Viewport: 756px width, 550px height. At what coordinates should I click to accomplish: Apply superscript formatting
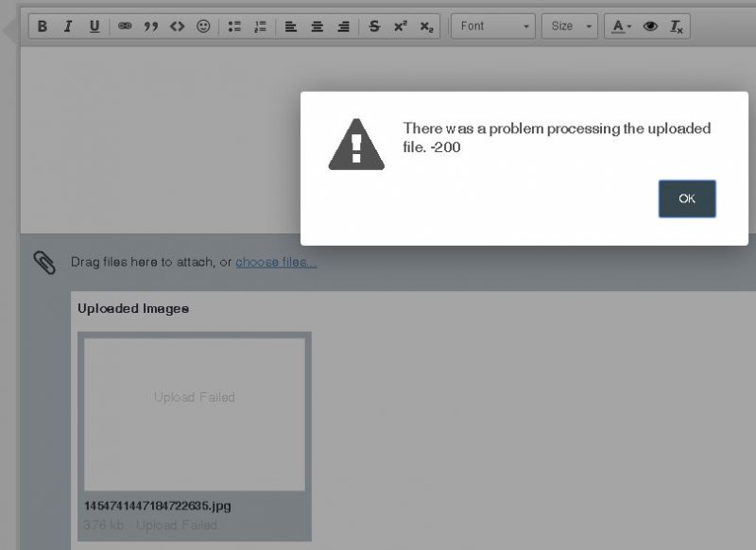[401, 26]
